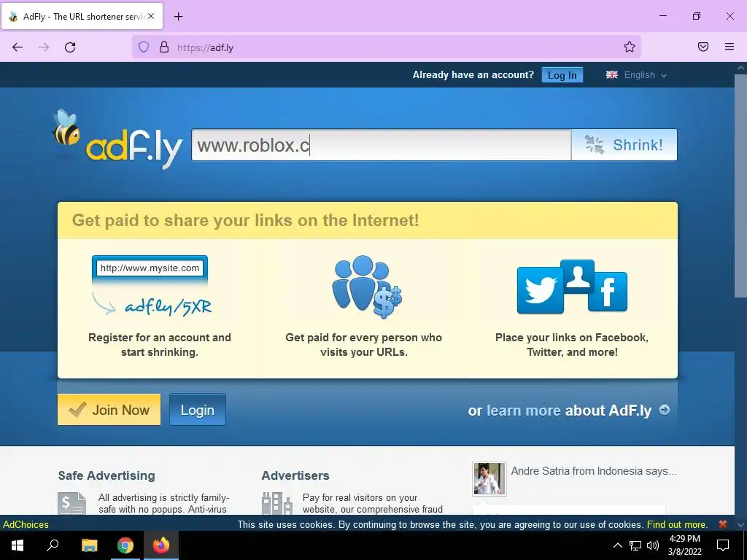Click the Advertisers heading
This screenshot has height=560, width=747.
(x=295, y=475)
